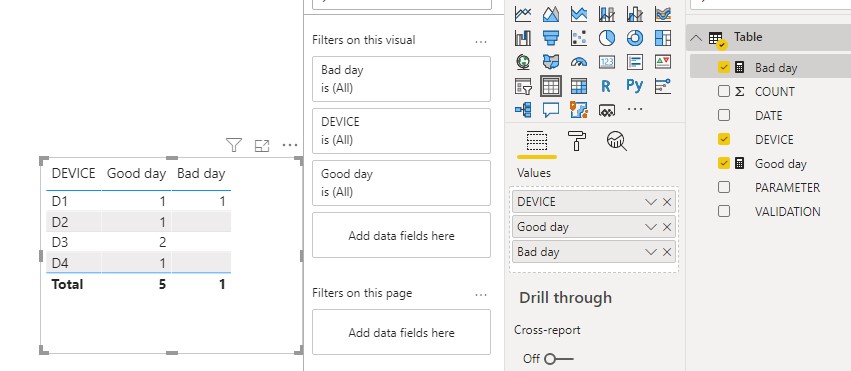Open more visuals ellipsis in gallery
This screenshot has height=371, width=851.
point(634,110)
